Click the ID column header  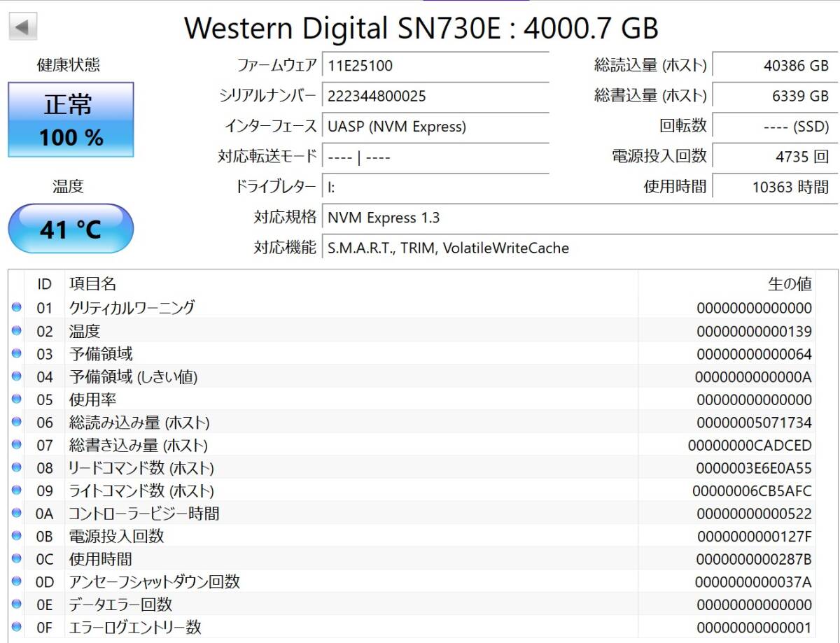44,283
